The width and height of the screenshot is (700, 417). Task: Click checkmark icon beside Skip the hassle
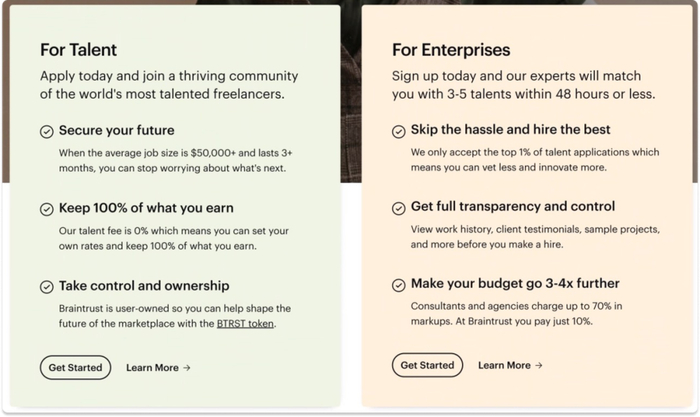pyautogui.click(x=399, y=131)
